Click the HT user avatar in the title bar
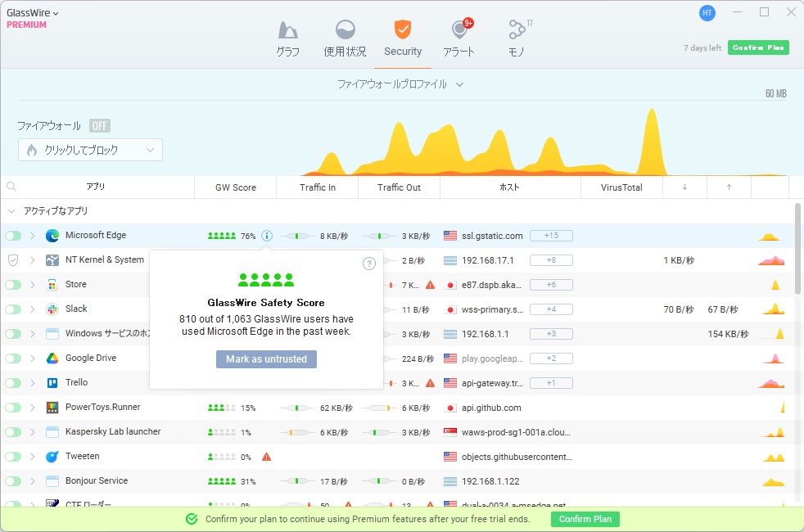Screen dimensions: 804x532 point(706,12)
